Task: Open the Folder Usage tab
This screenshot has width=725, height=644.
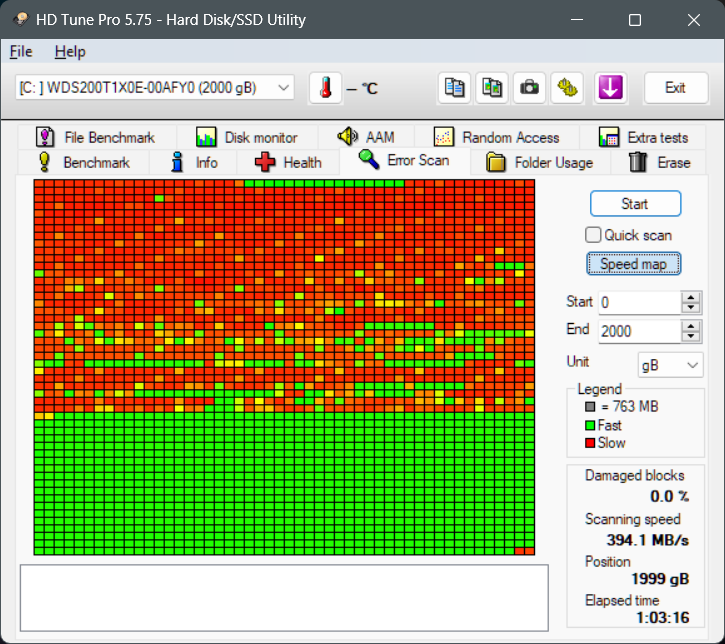Action: pos(540,162)
